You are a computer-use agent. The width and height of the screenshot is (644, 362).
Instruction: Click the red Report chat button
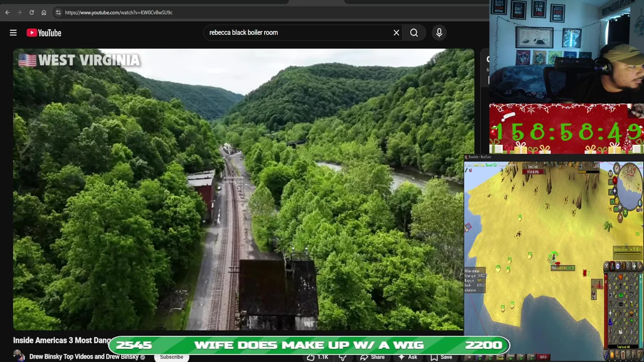(543, 357)
